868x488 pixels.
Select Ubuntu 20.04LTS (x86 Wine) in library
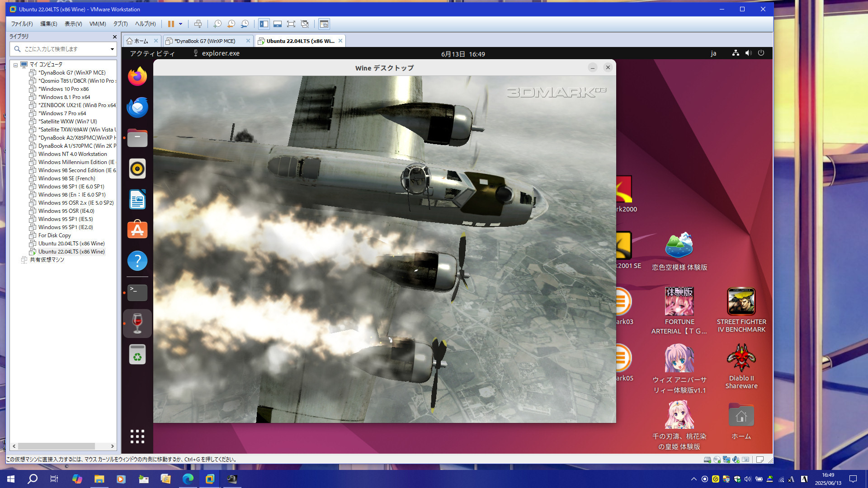(71, 244)
